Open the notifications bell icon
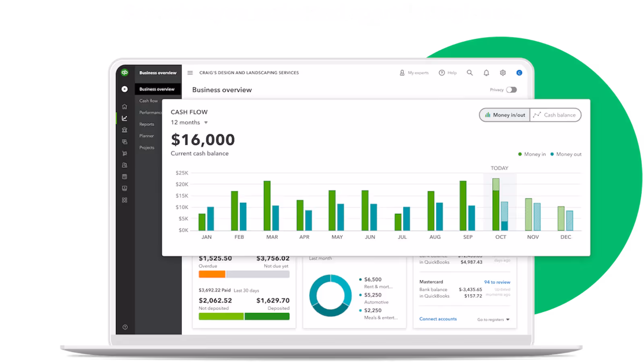Screen dimensions: 644x362 tap(486, 73)
